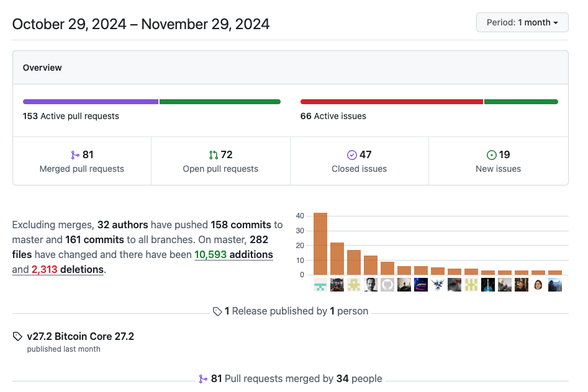This screenshot has width=588, height=392.
Task: Click the black-and-white portrait contributor avatar
Action: pos(371,285)
